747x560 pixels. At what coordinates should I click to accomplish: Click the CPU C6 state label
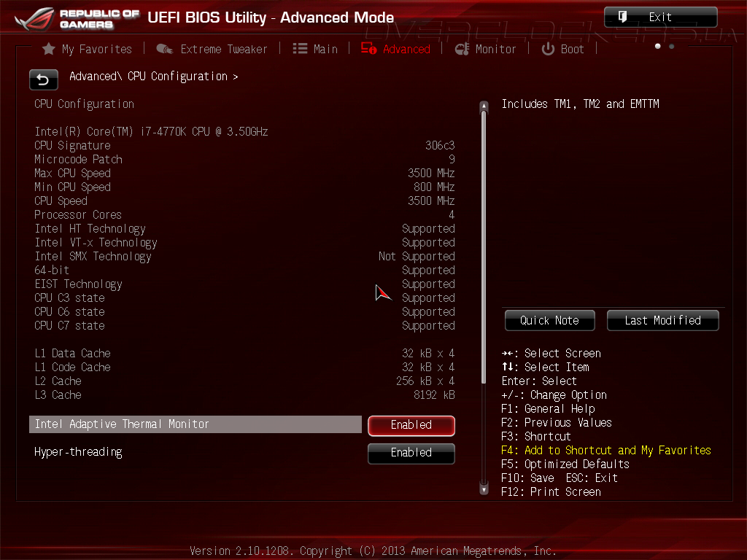[x=69, y=311]
